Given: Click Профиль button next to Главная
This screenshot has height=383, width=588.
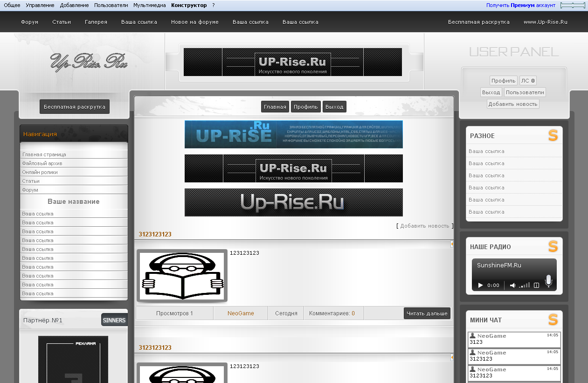Looking at the screenshot, I should point(306,107).
